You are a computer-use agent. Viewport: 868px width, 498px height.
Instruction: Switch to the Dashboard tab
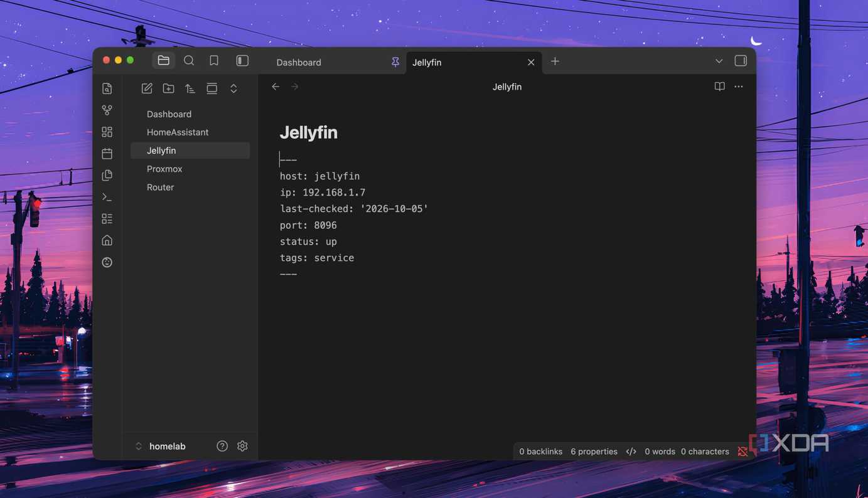tap(299, 62)
